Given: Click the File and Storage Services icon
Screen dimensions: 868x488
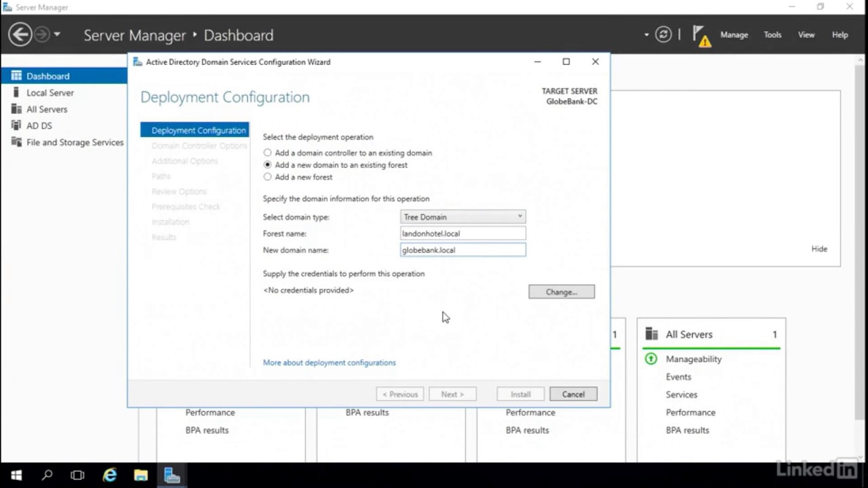Looking at the screenshot, I should point(16,142).
